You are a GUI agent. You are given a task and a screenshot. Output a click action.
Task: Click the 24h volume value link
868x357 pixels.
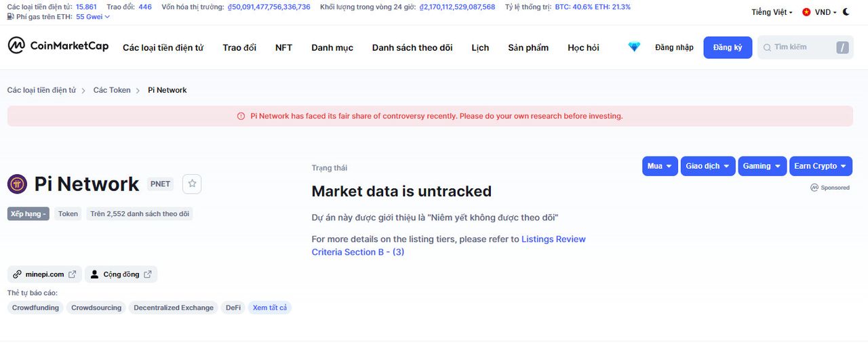click(x=458, y=7)
